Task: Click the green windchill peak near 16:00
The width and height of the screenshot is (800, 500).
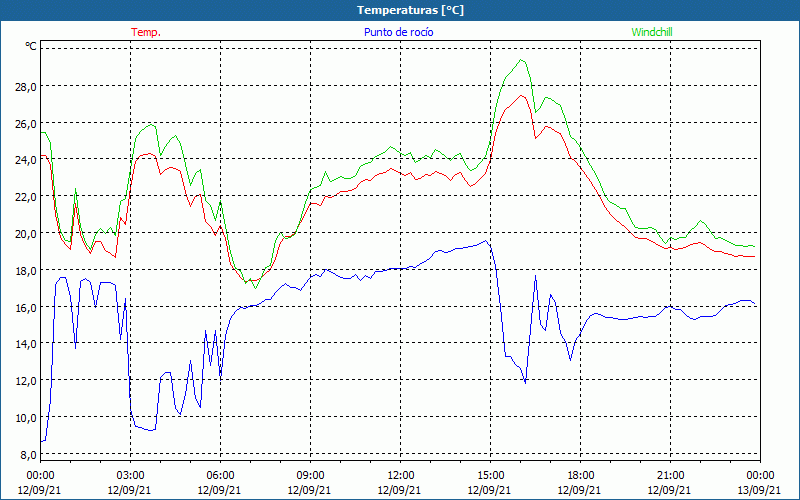Action: point(521,60)
